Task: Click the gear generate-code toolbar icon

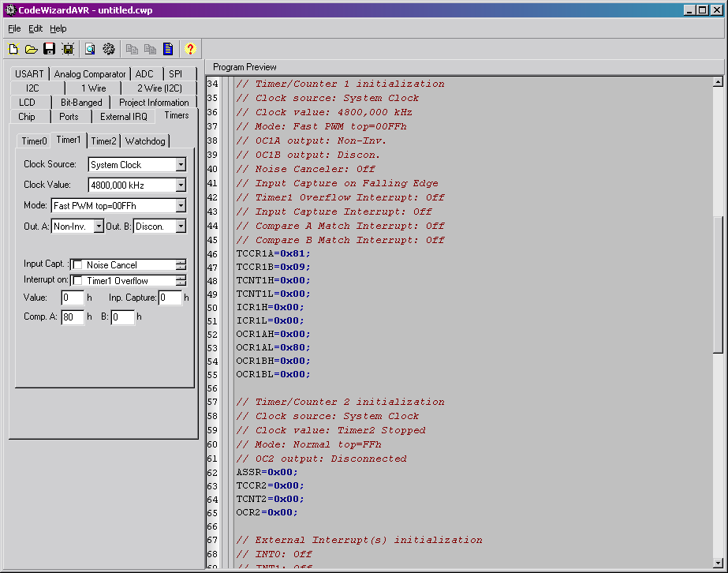Action: coord(109,49)
